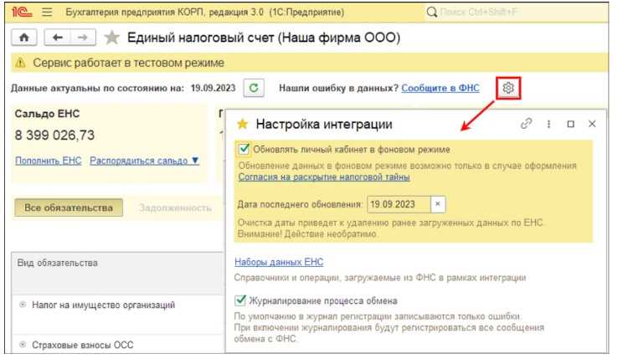Click the date 19.09.2023 next to Данные актуальны

pos(213,88)
